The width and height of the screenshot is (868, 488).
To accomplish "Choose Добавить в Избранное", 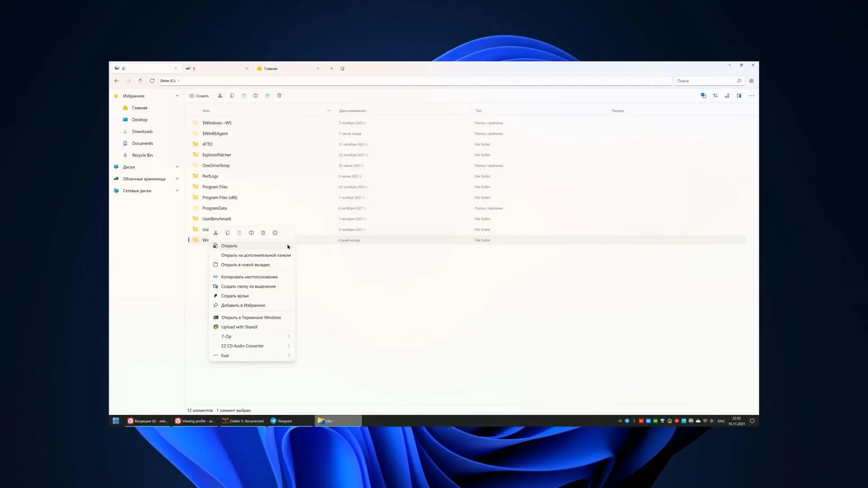I will point(252,305).
